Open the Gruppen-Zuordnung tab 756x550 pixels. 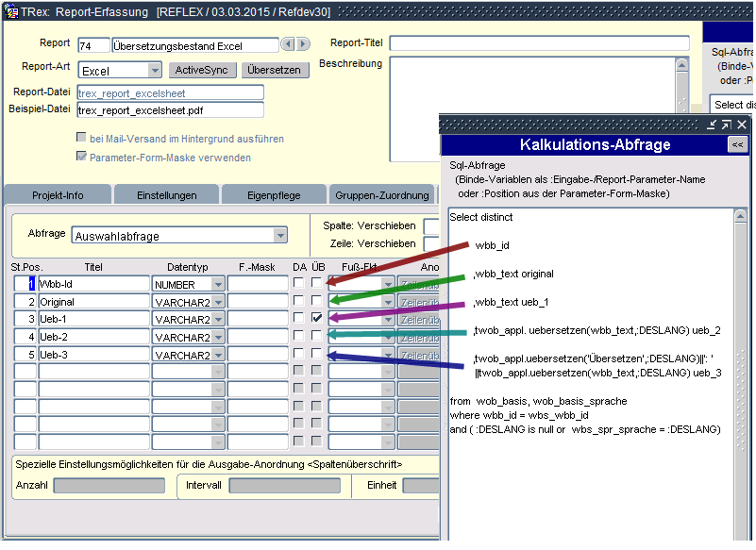pyautogui.click(x=381, y=195)
